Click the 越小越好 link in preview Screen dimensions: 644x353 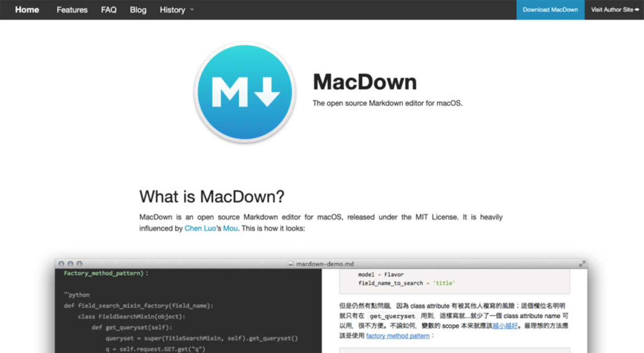coord(505,326)
